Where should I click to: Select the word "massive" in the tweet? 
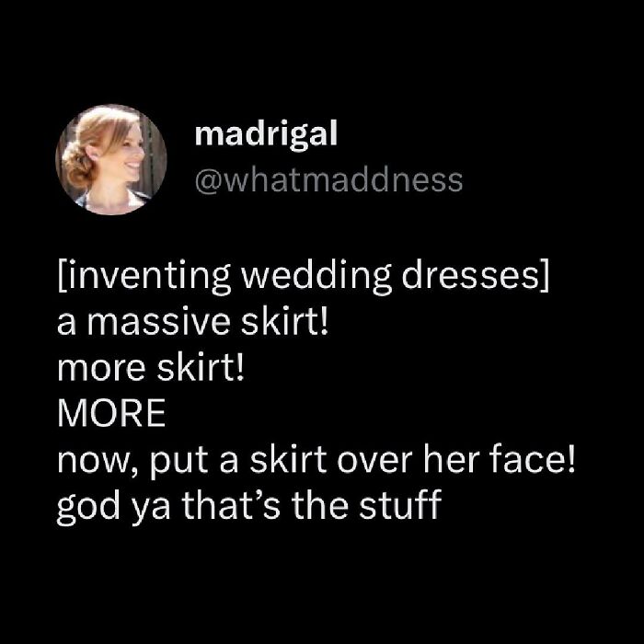pos(159,322)
